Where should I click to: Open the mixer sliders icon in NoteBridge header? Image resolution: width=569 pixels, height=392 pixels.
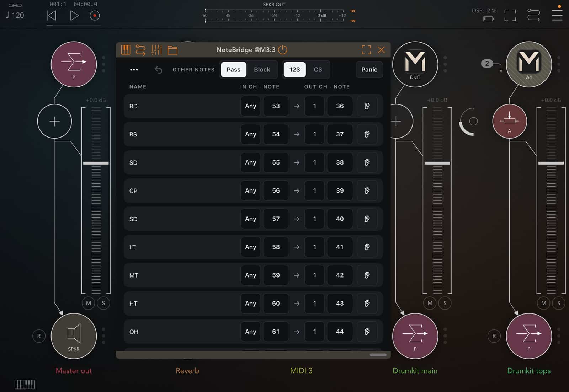[156, 50]
